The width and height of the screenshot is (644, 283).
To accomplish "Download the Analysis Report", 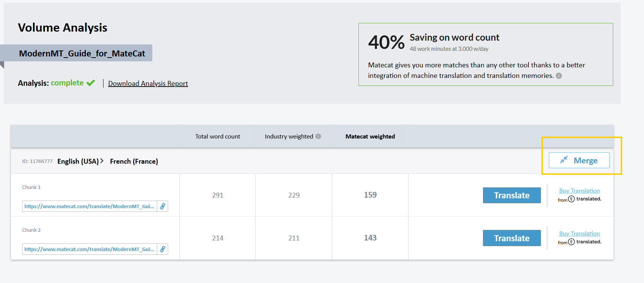I will (148, 84).
